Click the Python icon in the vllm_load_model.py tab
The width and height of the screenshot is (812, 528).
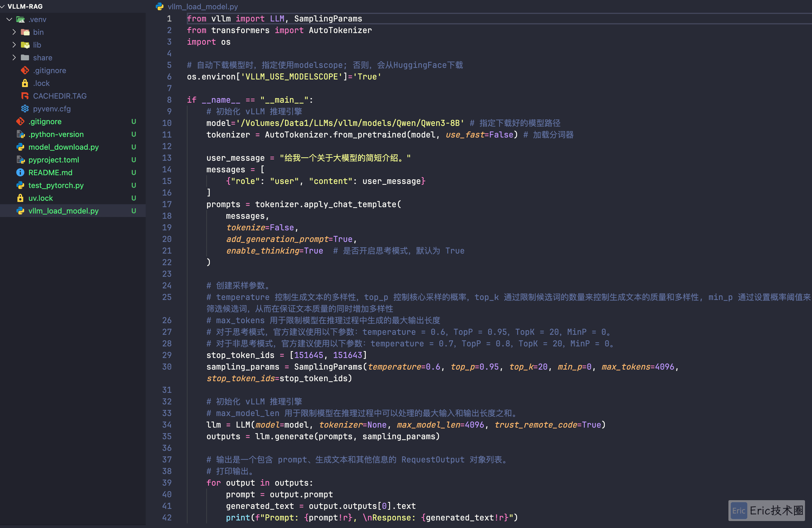pos(160,6)
